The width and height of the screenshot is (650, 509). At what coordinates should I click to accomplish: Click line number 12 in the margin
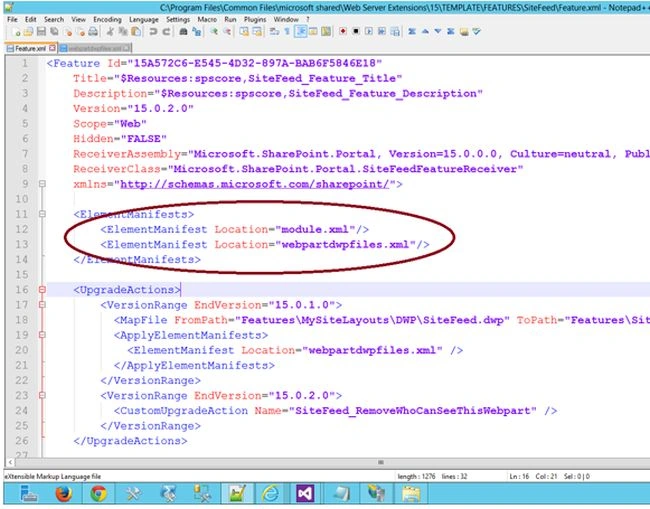click(x=22, y=229)
